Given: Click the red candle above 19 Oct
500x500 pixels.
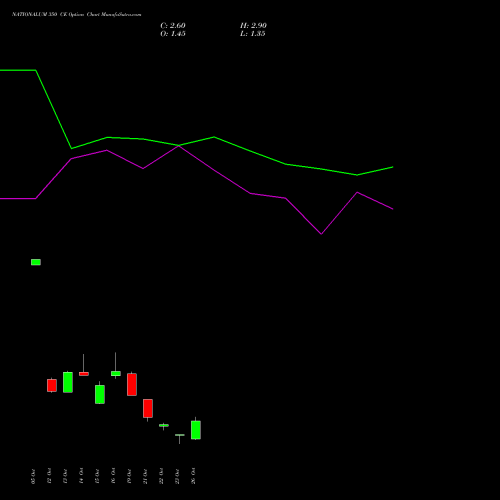Looking at the screenshot, I should coord(132,384).
